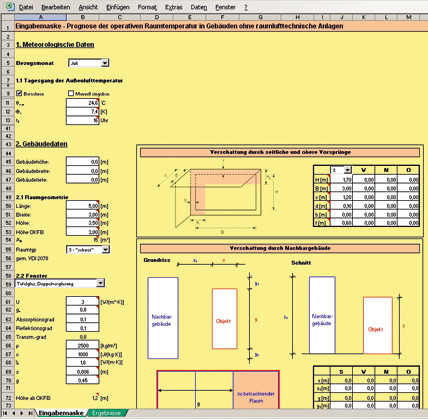428x419 pixels.
Task: Switch to the Ergebnisse sheet tab
Action: point(106,413)
